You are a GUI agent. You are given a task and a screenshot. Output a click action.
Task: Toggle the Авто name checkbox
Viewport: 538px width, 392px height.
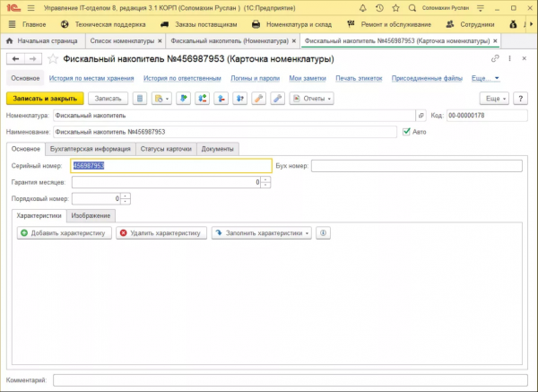[406, 132]
